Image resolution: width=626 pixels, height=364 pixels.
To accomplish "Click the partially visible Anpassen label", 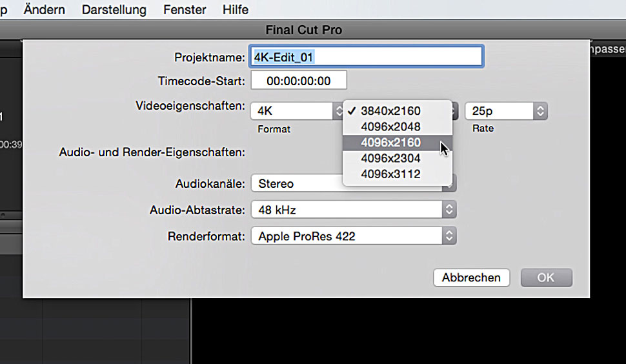I will pyautogui.click(x=607, y=49).
